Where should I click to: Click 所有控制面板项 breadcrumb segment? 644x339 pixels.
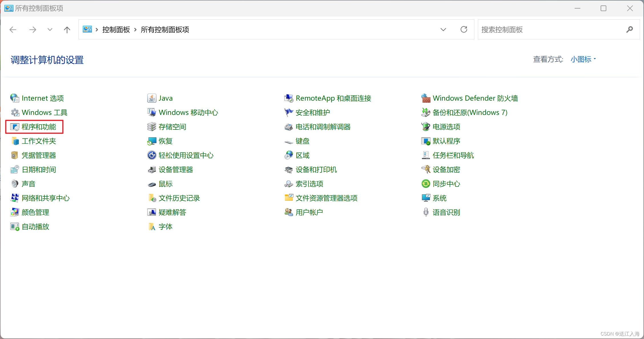tap(165, 30)
